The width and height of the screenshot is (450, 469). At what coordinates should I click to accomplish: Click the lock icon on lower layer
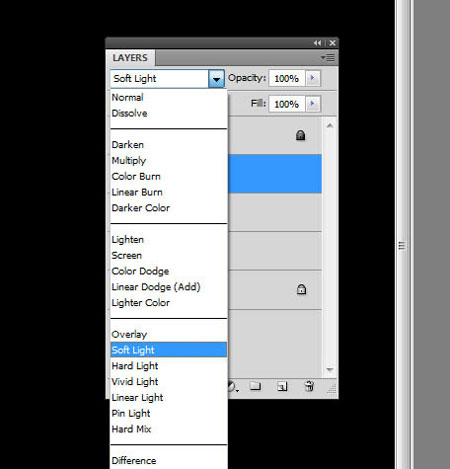(301, 289)
